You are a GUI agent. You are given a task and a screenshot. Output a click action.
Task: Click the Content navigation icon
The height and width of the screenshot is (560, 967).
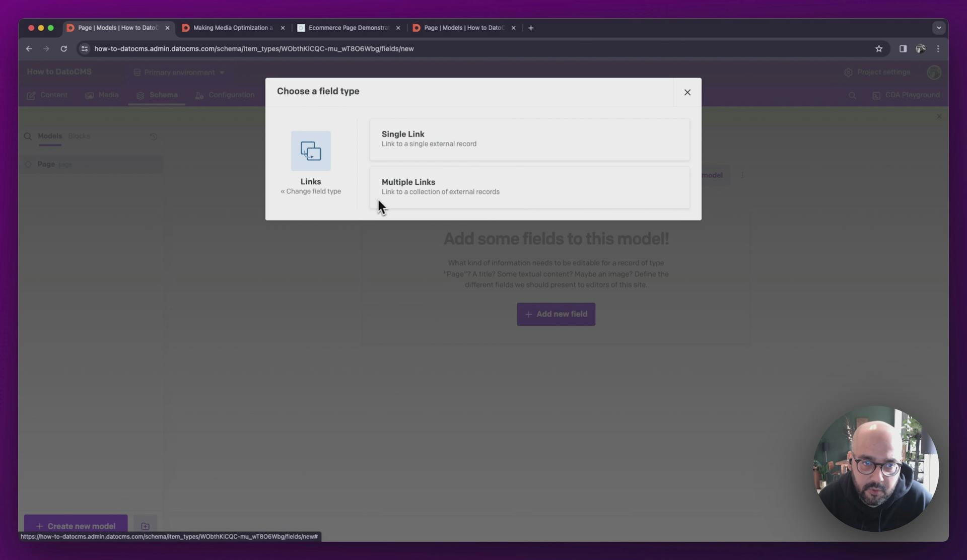pyautogui.click(x=31, y=95)
